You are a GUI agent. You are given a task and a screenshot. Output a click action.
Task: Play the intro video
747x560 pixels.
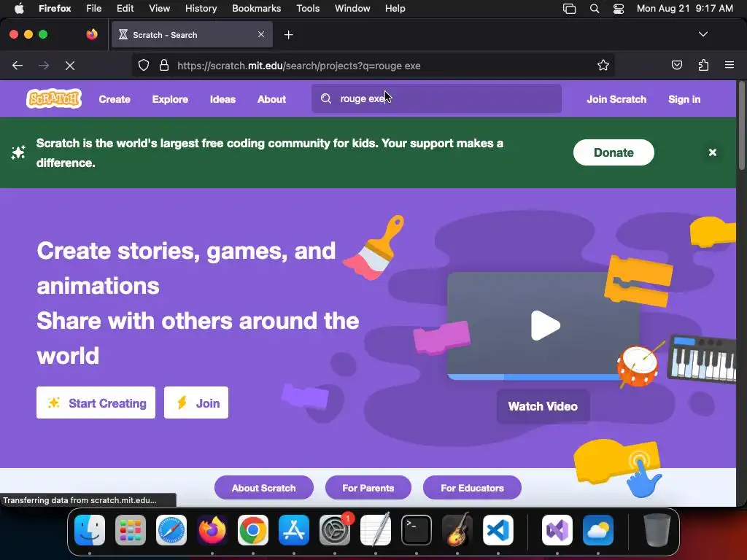[x=545, y=325]
